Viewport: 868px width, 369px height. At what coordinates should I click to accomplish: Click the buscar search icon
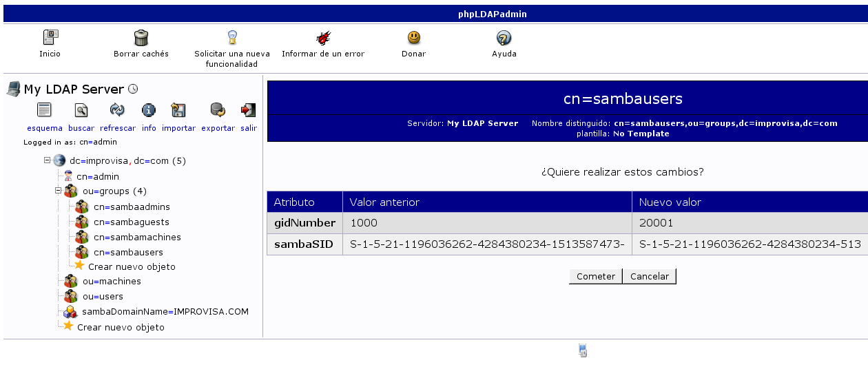click(81, 110)
